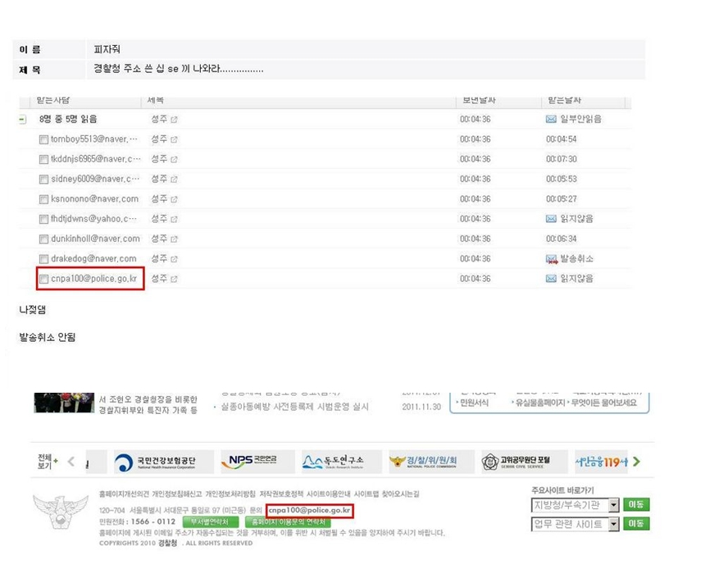Open the 경찰위원회 banner
This screenshot has width=728, height=569.
pos(432,462)
